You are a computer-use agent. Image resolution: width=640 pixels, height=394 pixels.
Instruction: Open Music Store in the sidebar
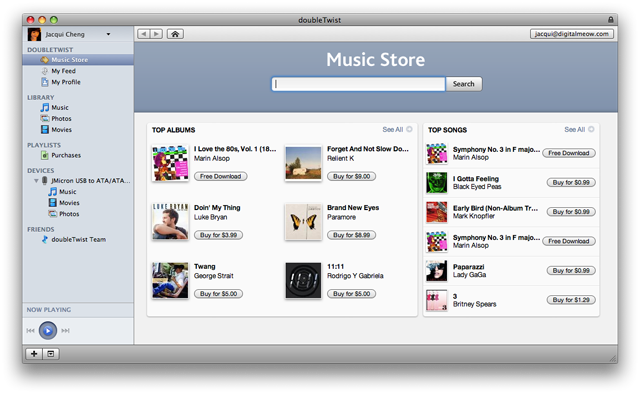point(78,60)
